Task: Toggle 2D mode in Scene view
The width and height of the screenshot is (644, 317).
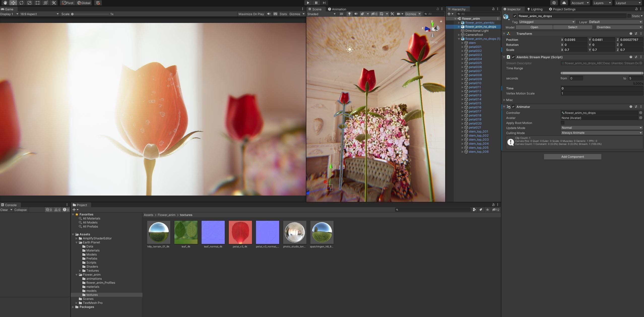Action: coord(341,14)
